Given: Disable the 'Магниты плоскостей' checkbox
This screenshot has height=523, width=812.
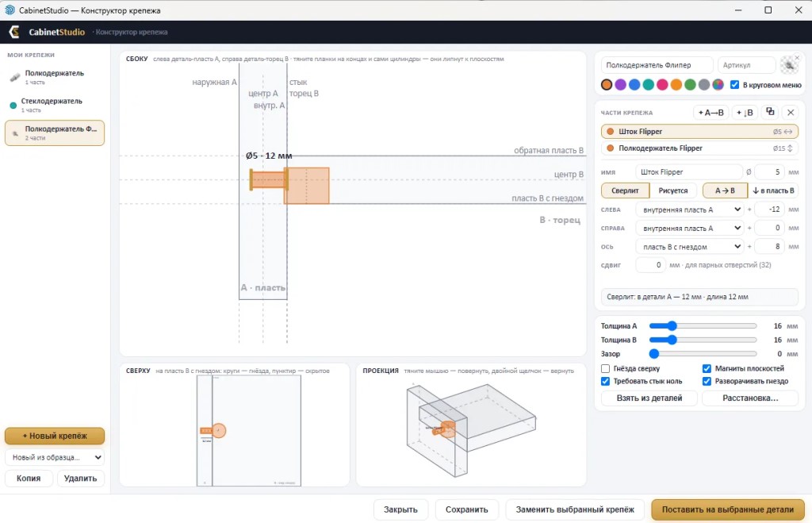Looking at the screenshot, I should point(707,368).
